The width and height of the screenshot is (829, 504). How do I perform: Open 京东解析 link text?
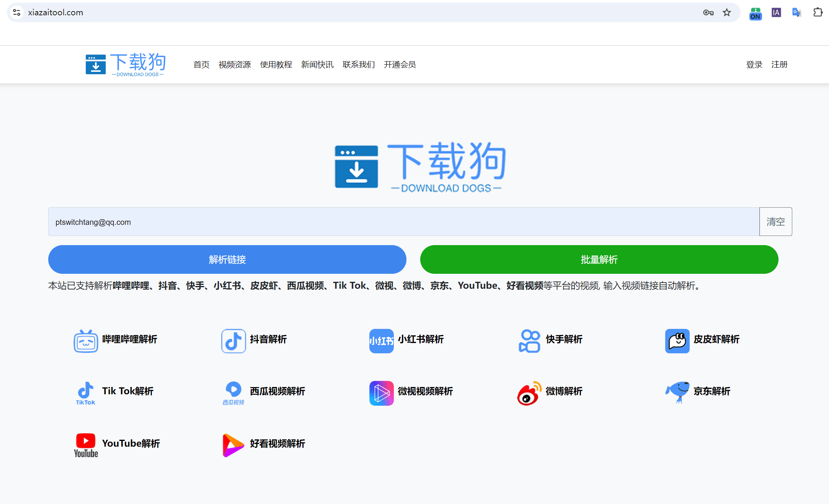coord(712,391)
